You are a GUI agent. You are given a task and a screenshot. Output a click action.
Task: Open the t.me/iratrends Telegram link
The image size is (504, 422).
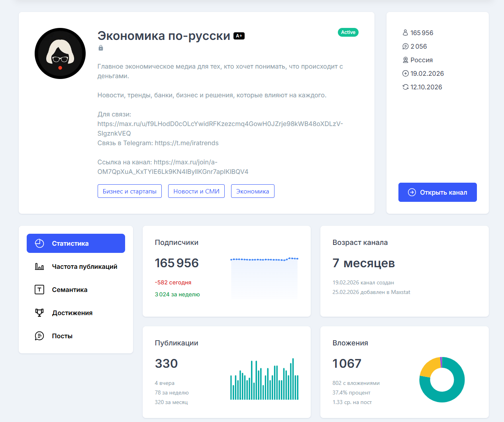click(186, 143)
